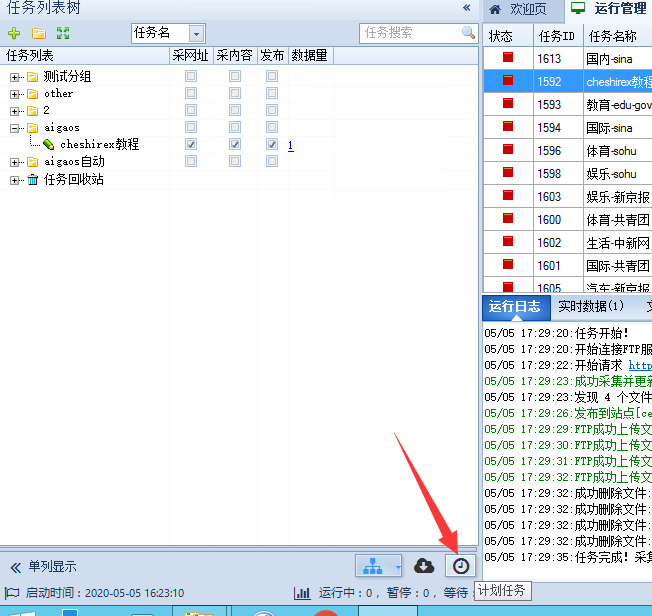Click the cheshirex教程 task pencil icon
Image resolution: width=652 pixels, height=616 pixels.
pyautogui.click(x=49, y=144)
